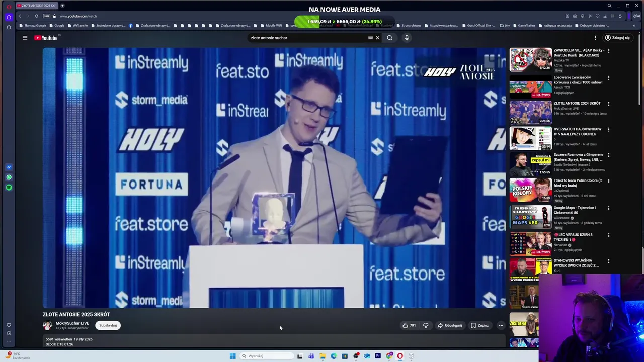Subscribe with the Subskrybuj button
Image resolution: width=644 pixels, height=362 pixels.
coord(108,325)
